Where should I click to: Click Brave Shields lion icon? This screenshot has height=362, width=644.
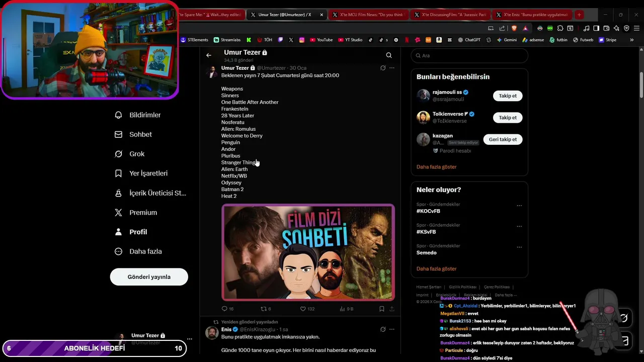[x=514, y=28]
